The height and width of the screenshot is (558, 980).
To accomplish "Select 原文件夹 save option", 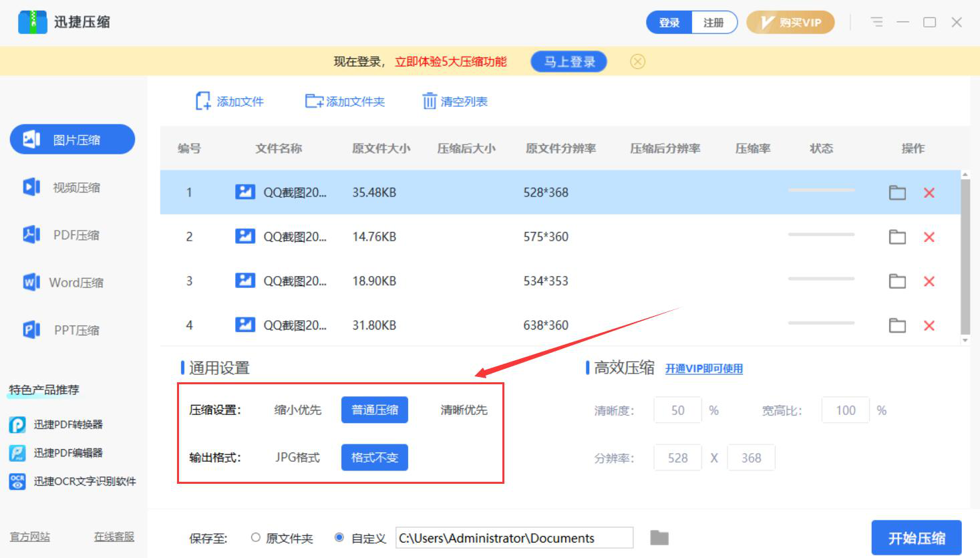I will click(x=256, y=537).
